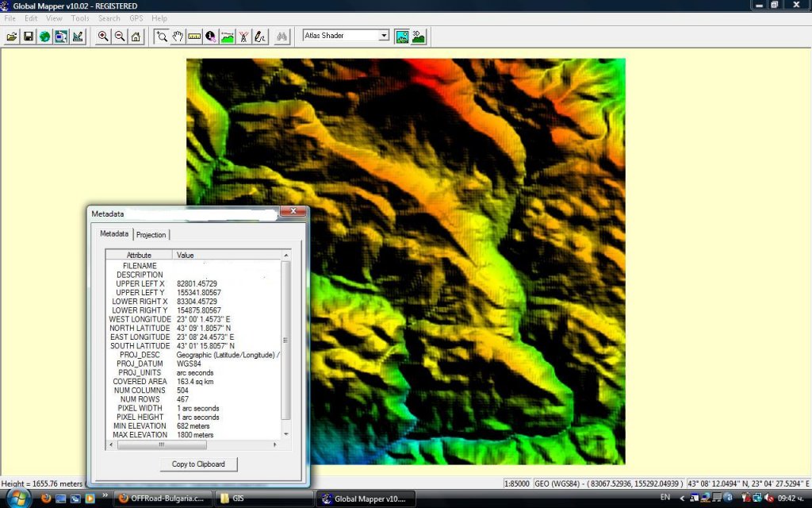Select the Pan hand grab tool
812x508 pixels.
tap(178, 37)
